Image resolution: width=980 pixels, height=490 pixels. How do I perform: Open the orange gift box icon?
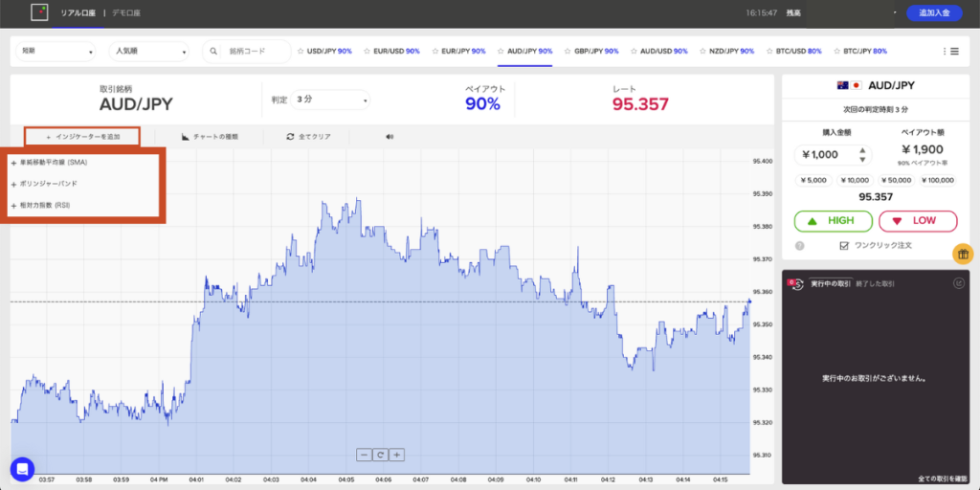pyautogui.click(x=963, y=254)
